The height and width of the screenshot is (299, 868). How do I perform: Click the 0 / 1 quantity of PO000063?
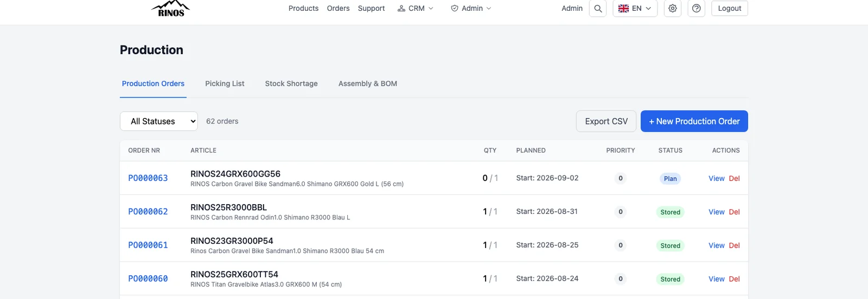point(490,178)
